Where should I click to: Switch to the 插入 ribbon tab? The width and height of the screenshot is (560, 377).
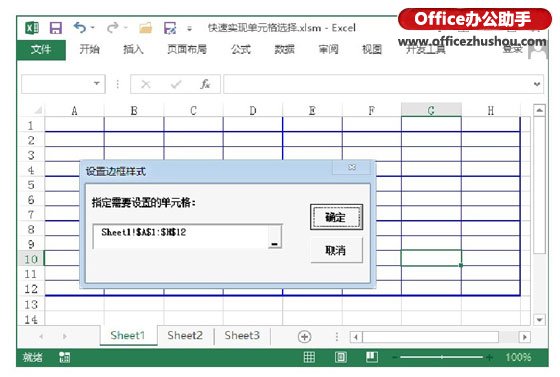133,49
